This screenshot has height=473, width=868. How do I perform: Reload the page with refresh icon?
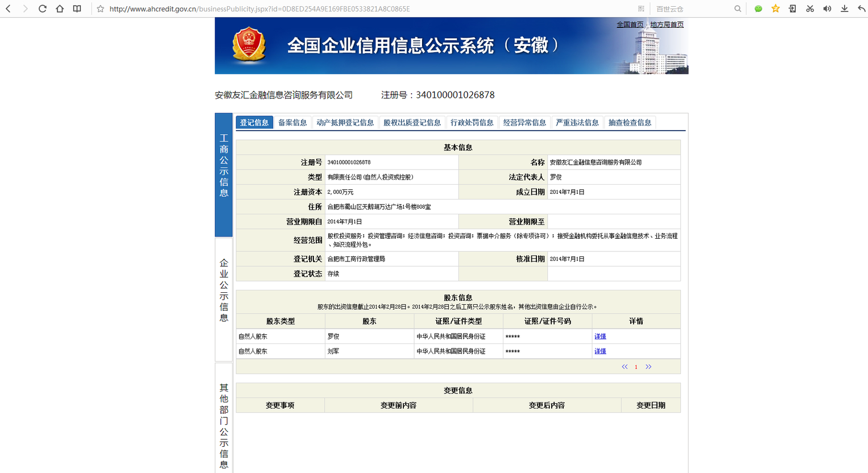click(42, 9)
